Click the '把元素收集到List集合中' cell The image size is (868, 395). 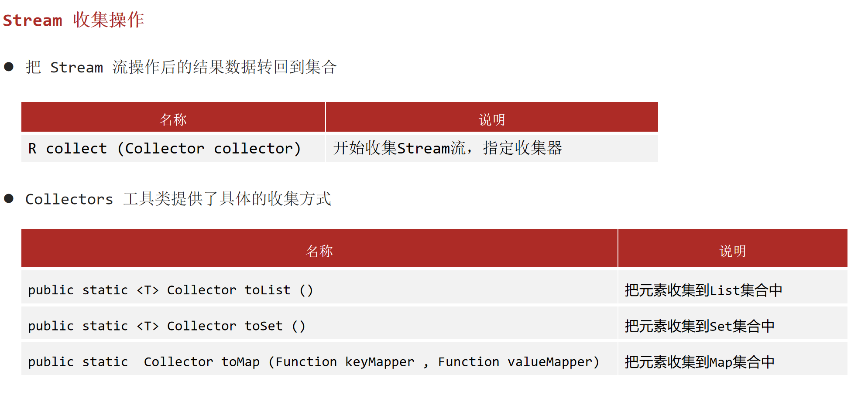[733, 287]
